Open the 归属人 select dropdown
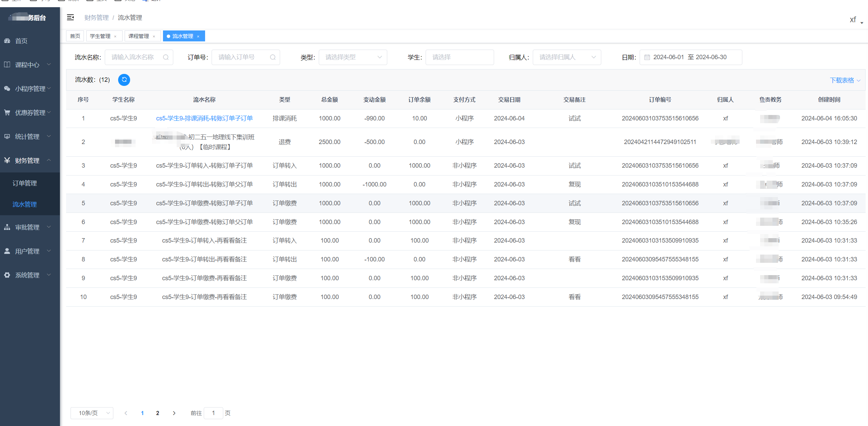 [567, 57]
